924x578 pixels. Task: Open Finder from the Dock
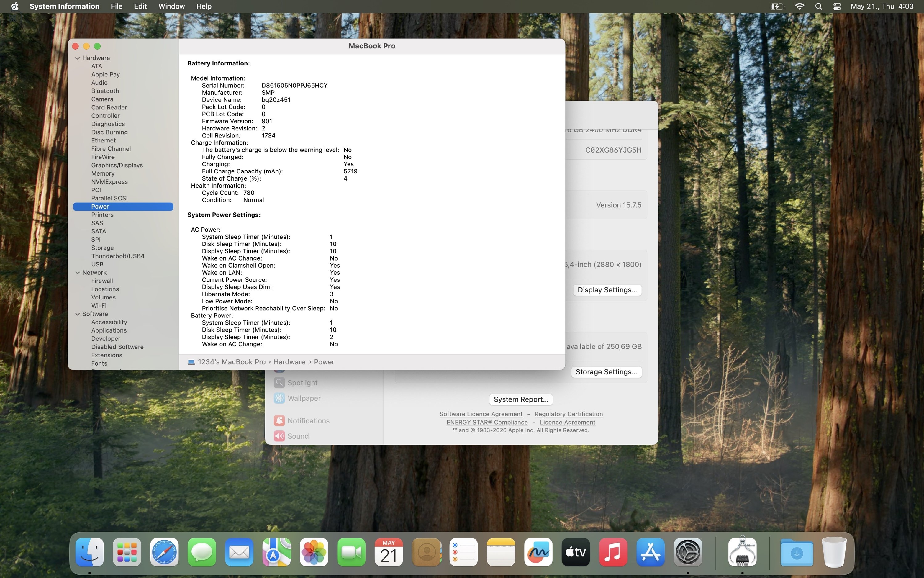pos(90,552)
